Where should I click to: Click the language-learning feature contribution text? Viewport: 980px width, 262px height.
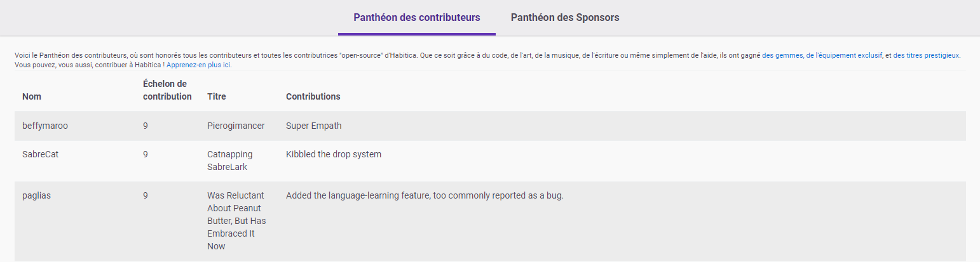[x=425, y=195]
